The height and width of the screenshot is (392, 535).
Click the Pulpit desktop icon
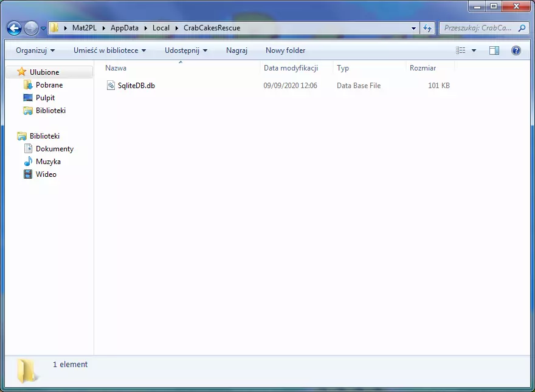point(28,98)
